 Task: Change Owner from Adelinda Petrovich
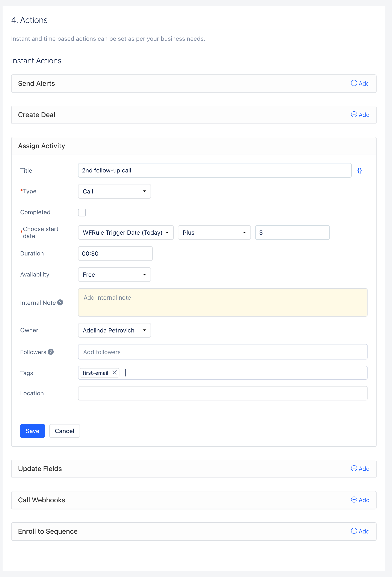click(115, 330)
